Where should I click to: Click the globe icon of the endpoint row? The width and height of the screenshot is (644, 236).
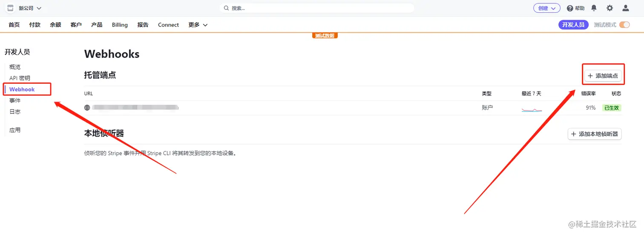[87, 108]
